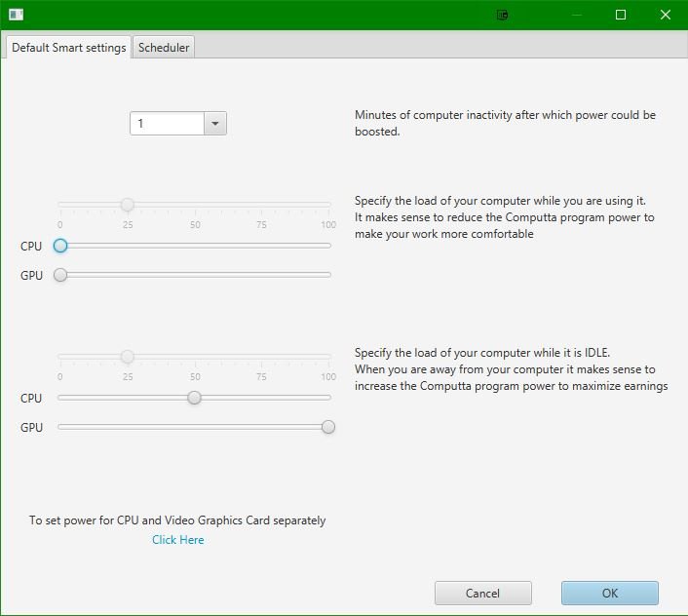Click the disabled combined slider thumb above IDLE CPU
Viewport: 688px width, 616px height.
point(128,357)
